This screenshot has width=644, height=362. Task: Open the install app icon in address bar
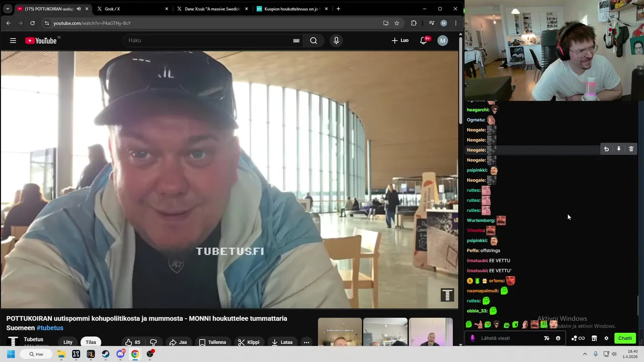386,23
